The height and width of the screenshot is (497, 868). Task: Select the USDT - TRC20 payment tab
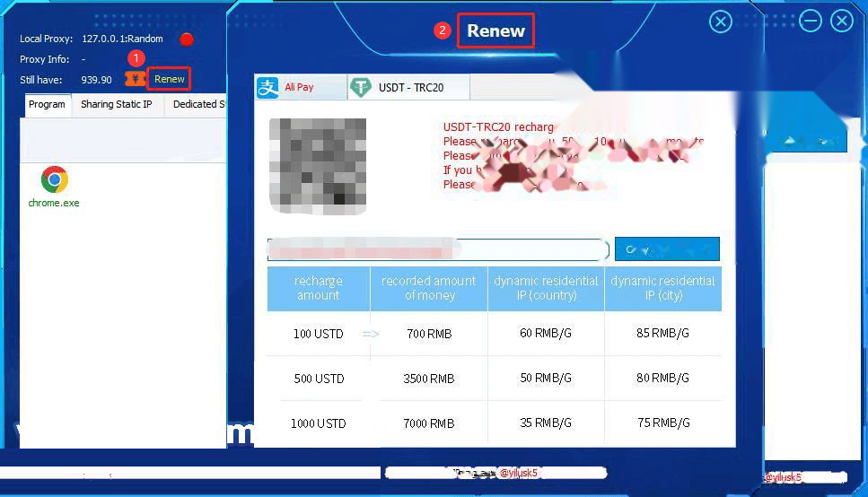tap(409, 87)
